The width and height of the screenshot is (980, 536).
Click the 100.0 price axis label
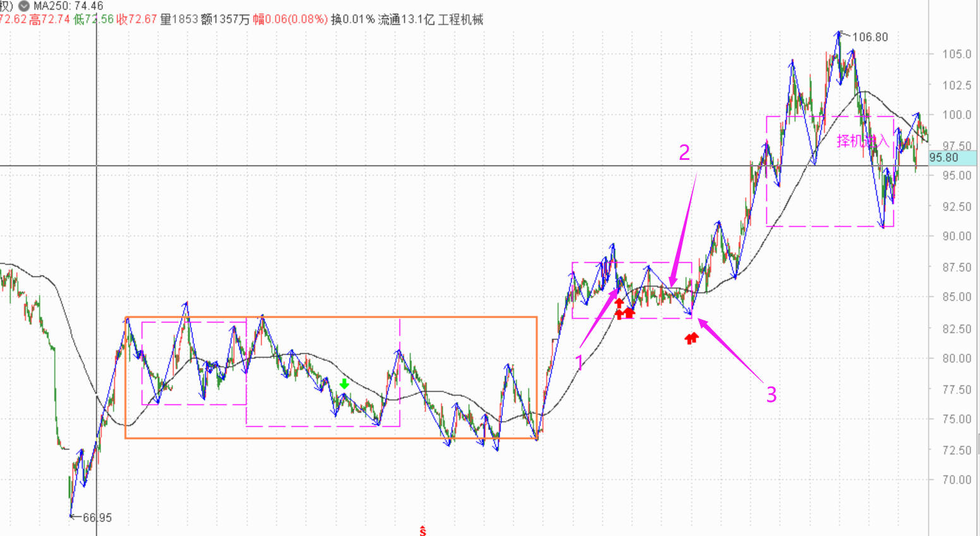pos(957,115)
